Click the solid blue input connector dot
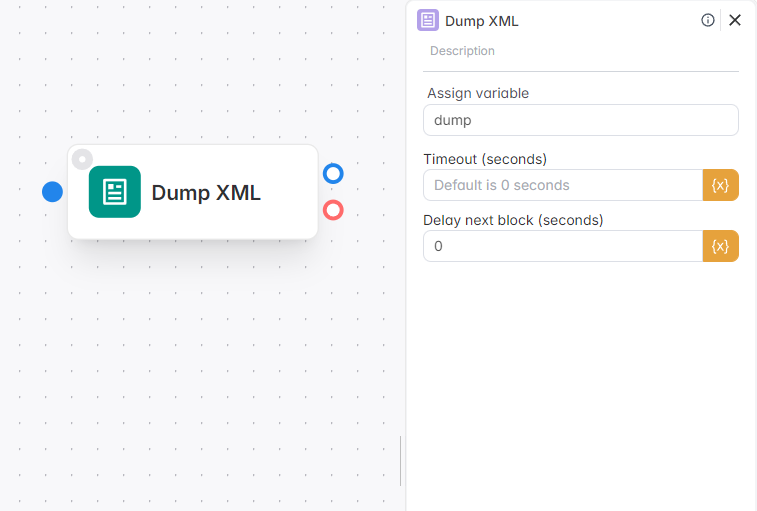The width and height of the screenshot is (757, 511). (x=52, y=191)
